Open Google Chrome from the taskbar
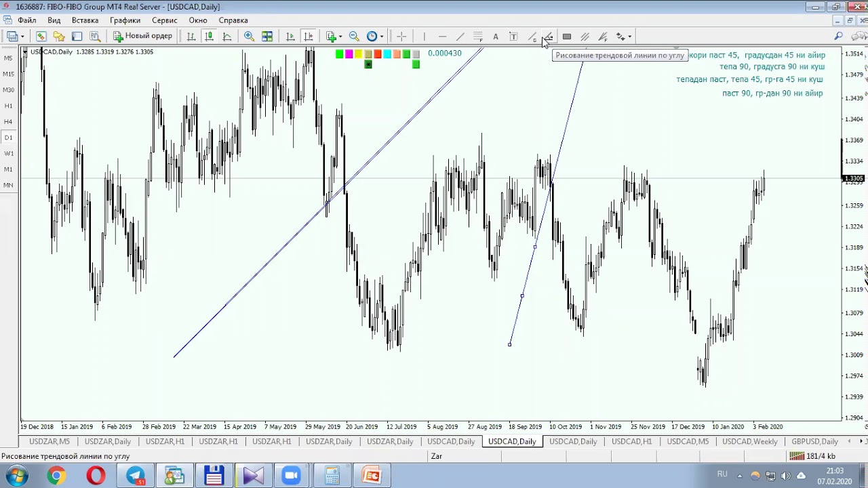The image size is (868, 488). tap(56, 475)
